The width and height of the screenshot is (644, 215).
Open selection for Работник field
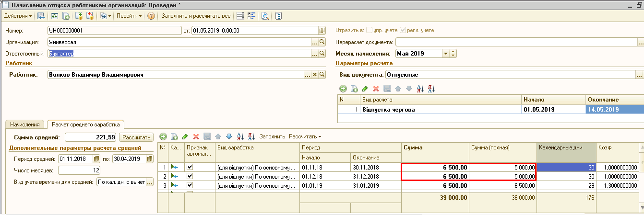pos(308,75)
